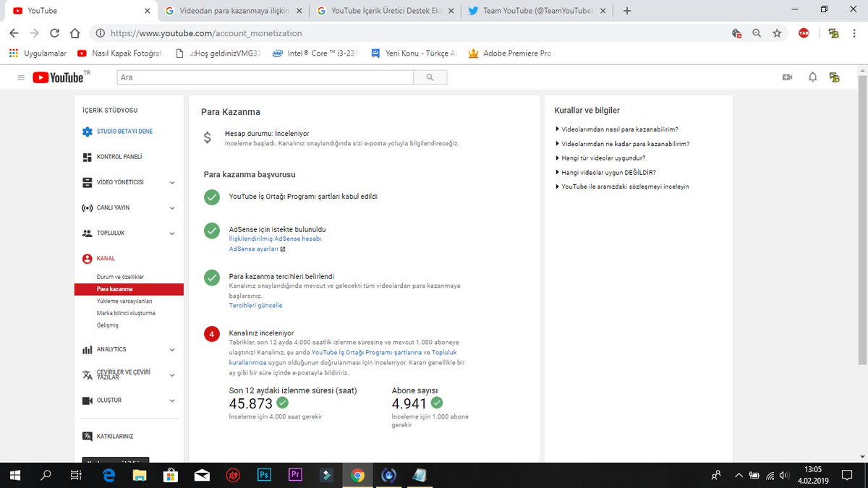Click the İlişkilendirilmiş AdSense hesabı link
This screenshot has width=868, height=488.
click(x=275, y=239)
